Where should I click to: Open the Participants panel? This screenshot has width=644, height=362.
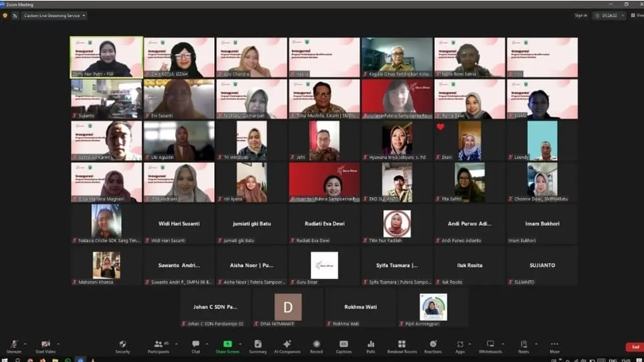point(159,346)
